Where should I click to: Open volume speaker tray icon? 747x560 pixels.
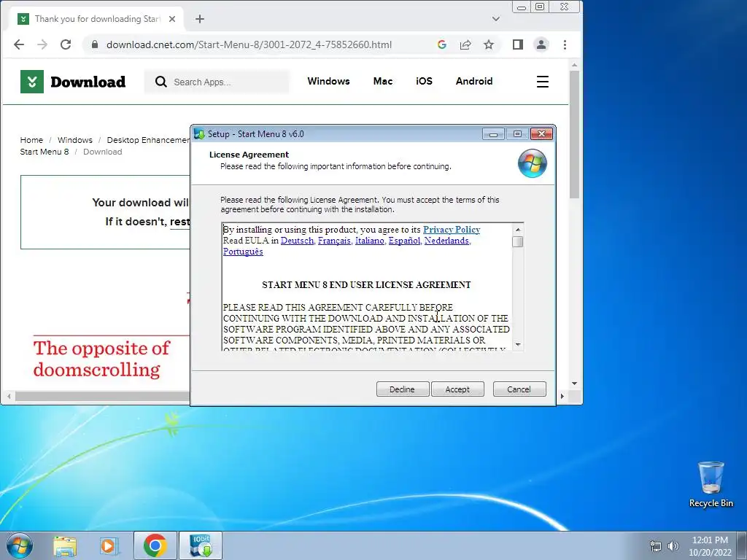tap(673, 546)
